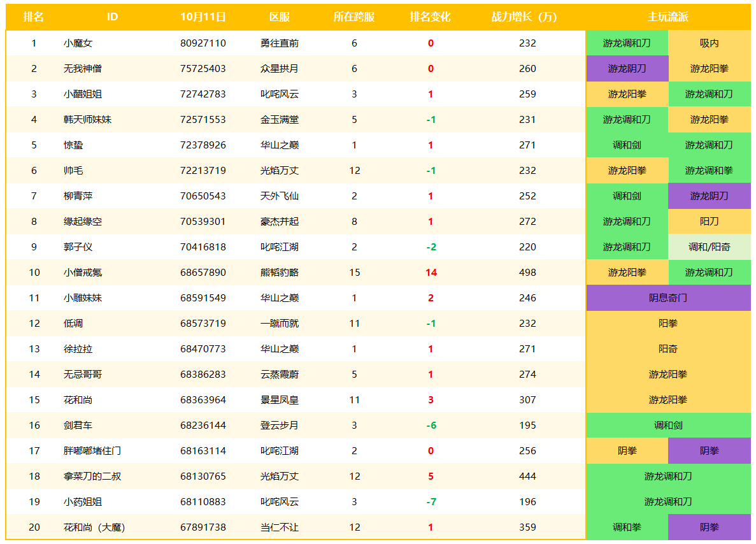Click the 10月11日 date header
This screenshot has width=756, height=544.
[x=203, y=17]
